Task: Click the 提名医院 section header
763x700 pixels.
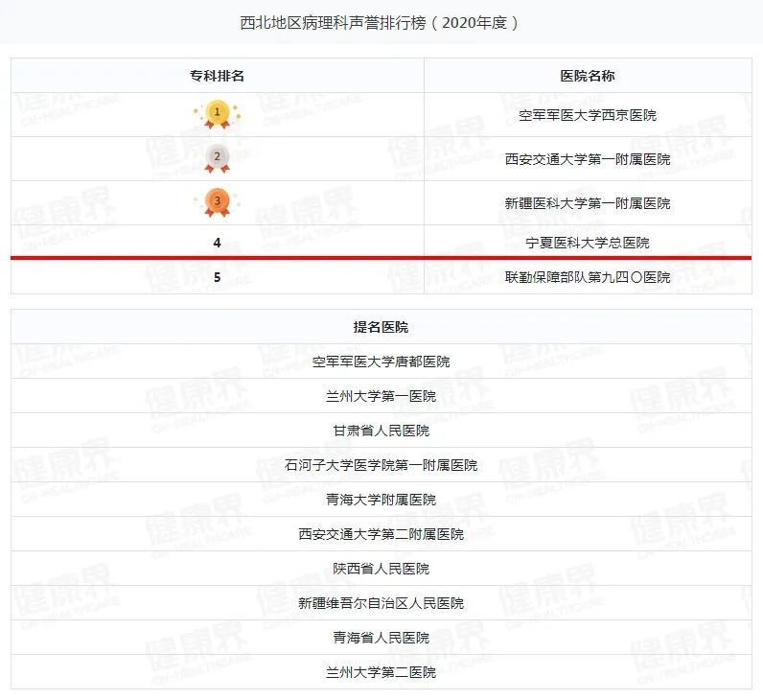Action: pyautogui.click(x=381, y=327)
